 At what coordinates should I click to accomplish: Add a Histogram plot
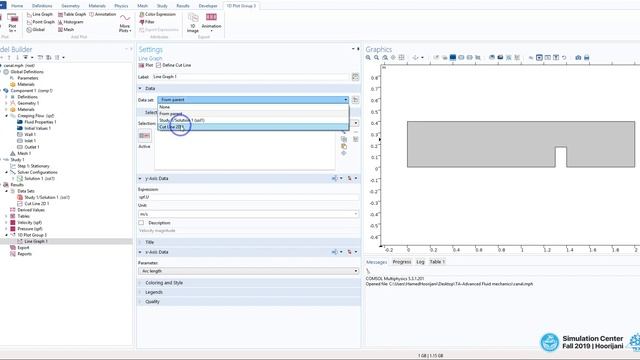pyautogui.click(x=71, y=22)
